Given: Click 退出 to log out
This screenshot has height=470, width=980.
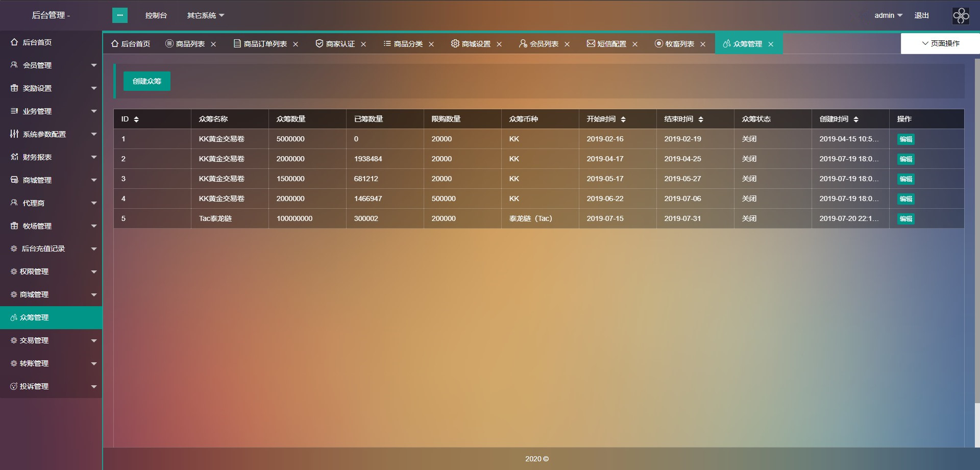Looking at the screenshot, I should click(921, 15).
